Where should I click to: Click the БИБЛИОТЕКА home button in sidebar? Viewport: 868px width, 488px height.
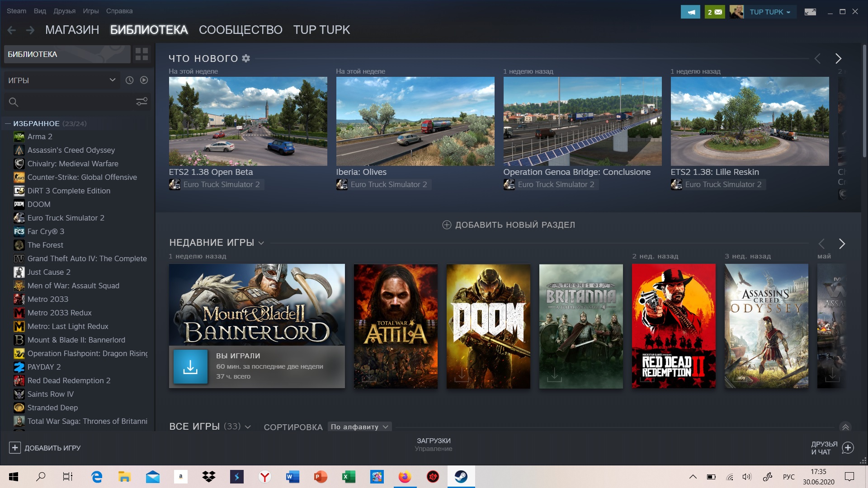67,54
